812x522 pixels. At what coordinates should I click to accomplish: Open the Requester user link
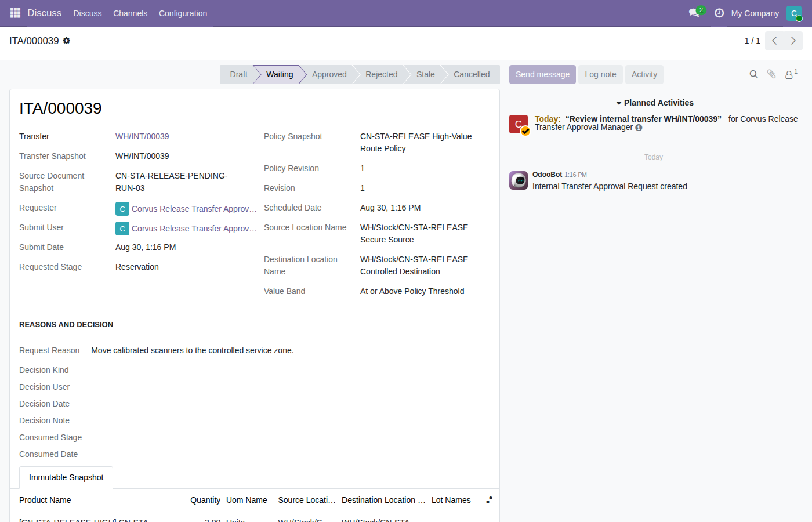coord(194,209)
